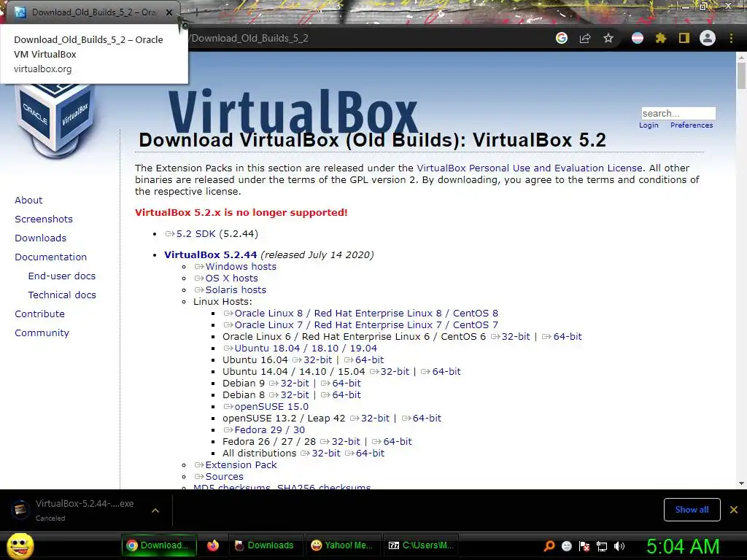Viewport: 747px width, 560px height.
Task: Open the smiley face Start button
Action: coord(20,545)
